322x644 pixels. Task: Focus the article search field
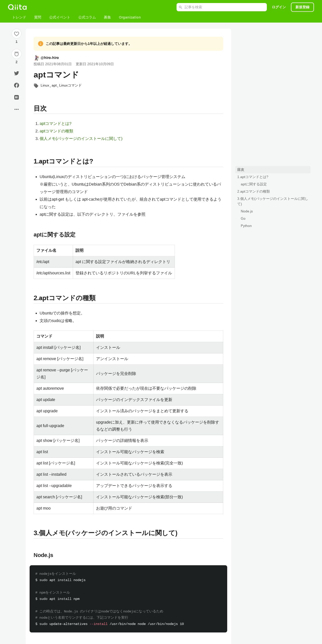tap(222, 7)
